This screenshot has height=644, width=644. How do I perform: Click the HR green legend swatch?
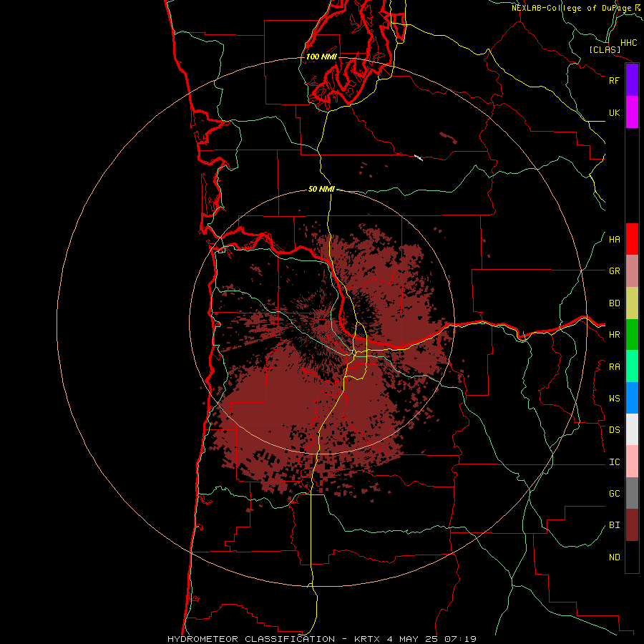[x=632, y=335]
